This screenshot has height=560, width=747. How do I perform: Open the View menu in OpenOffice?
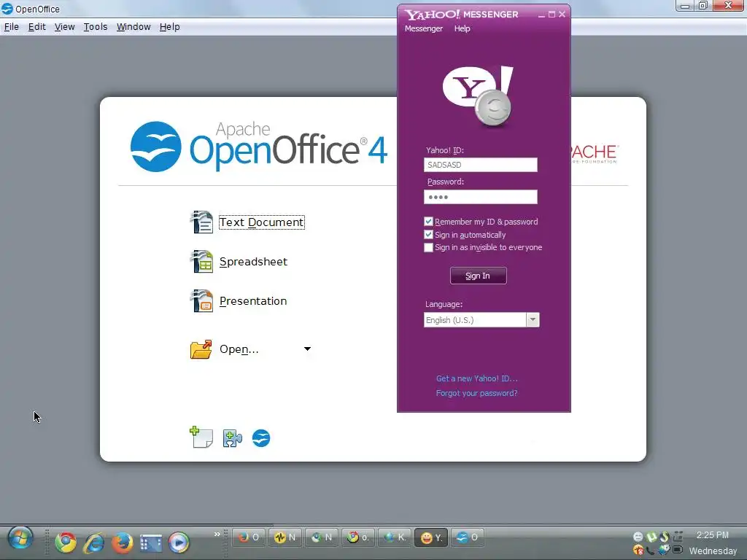(64, 27)
